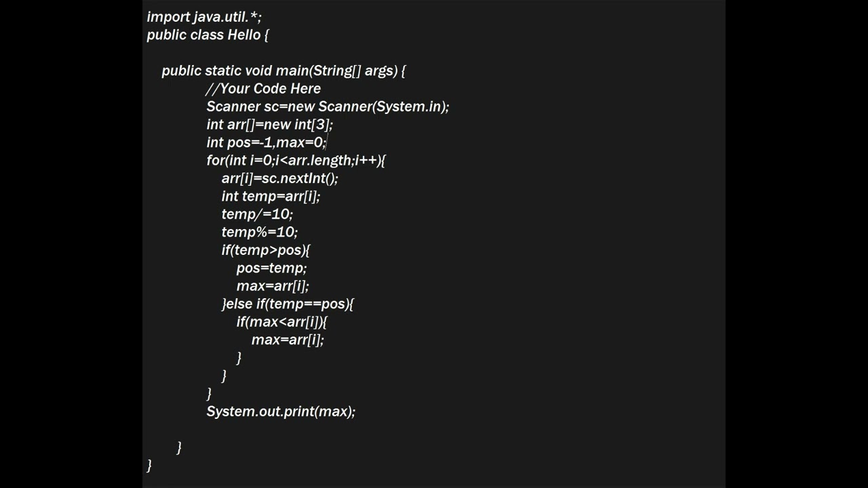
Task: Click the import java.util.* line
Action: pos(203,17)
